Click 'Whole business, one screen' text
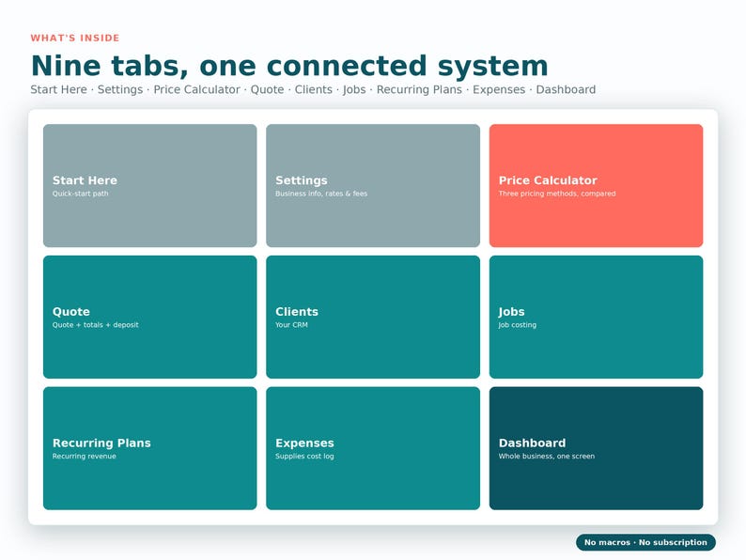746x560 pixels. click(x=547, y=457)
